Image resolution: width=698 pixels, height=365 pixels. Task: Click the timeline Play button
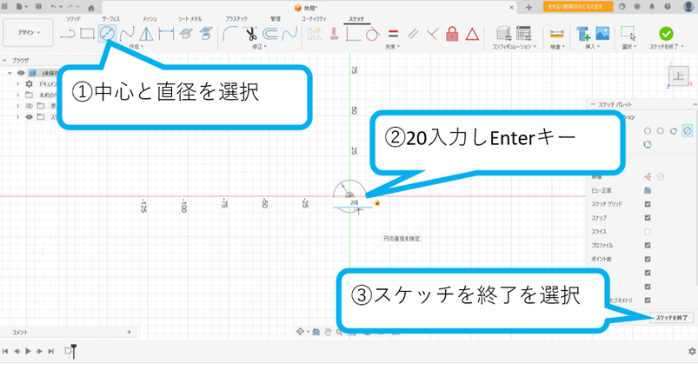[28, 351]
